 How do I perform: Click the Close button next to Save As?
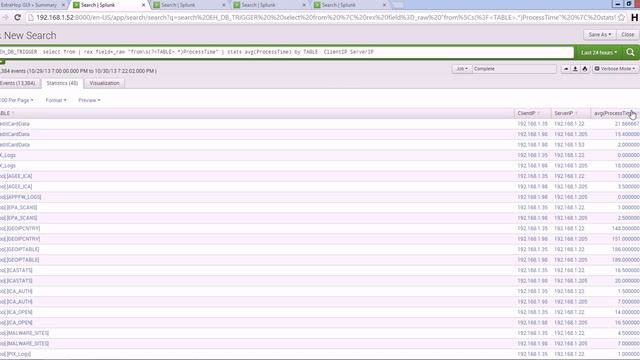[x=627, y=35]
